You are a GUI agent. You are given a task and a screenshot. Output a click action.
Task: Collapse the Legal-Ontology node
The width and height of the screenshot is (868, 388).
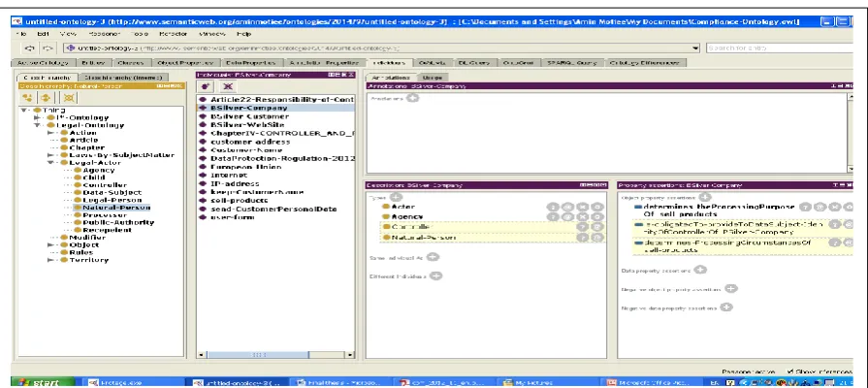38,125
